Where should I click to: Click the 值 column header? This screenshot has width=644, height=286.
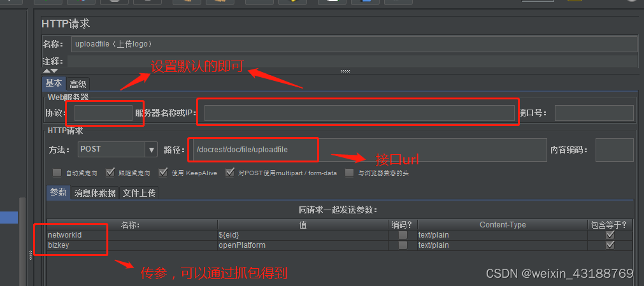click(x=303, y=225)
